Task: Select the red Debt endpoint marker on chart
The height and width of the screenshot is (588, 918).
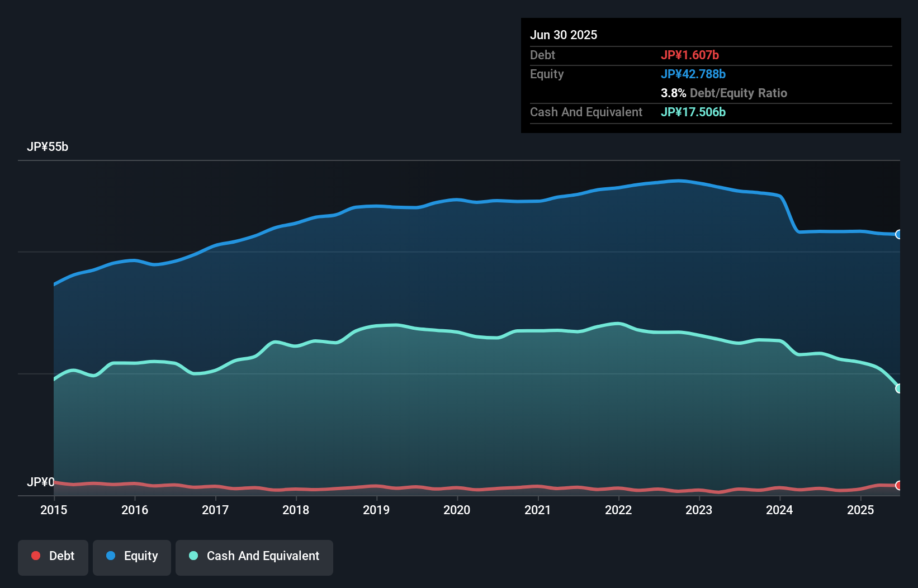Action: coord(899,486)
